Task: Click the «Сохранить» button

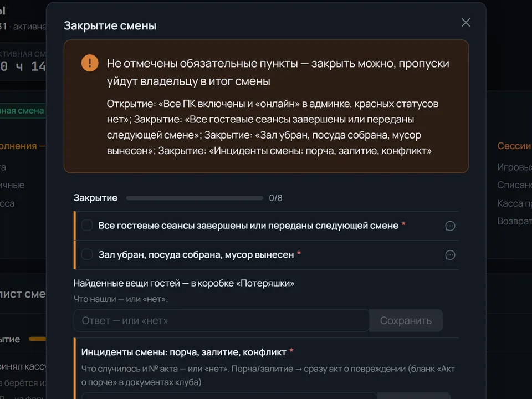Action: tap(406, 320)
